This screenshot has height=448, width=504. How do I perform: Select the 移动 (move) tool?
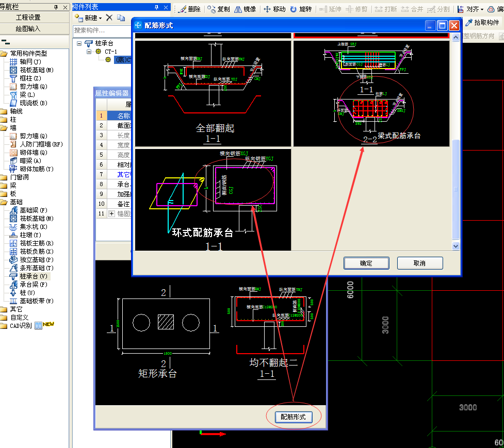pyautogui.click(x=274, y=9)
